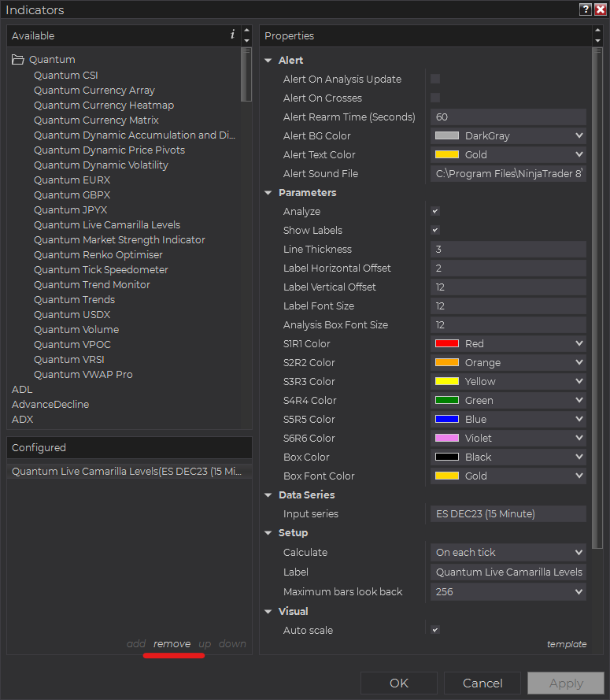Open Box Font Color Gold dropdown
This screenshot has width=610, height=700.
click(x=508, y=476)
